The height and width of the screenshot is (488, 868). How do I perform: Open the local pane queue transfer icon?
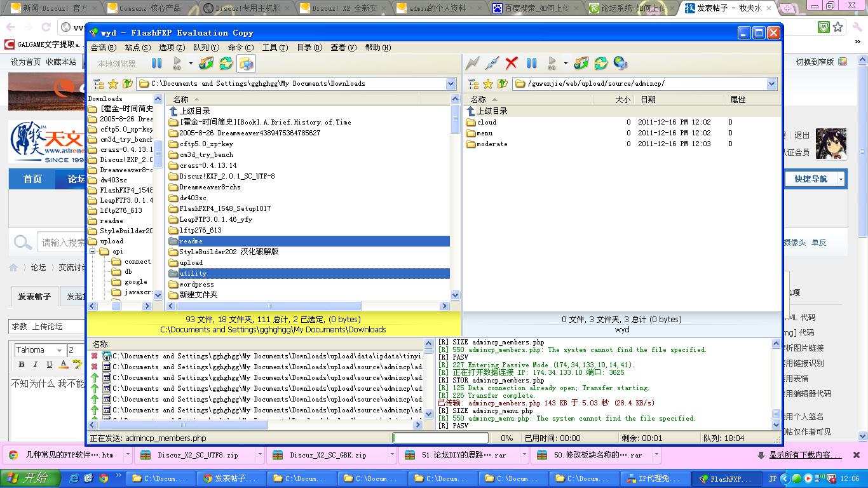click(207, 64)
